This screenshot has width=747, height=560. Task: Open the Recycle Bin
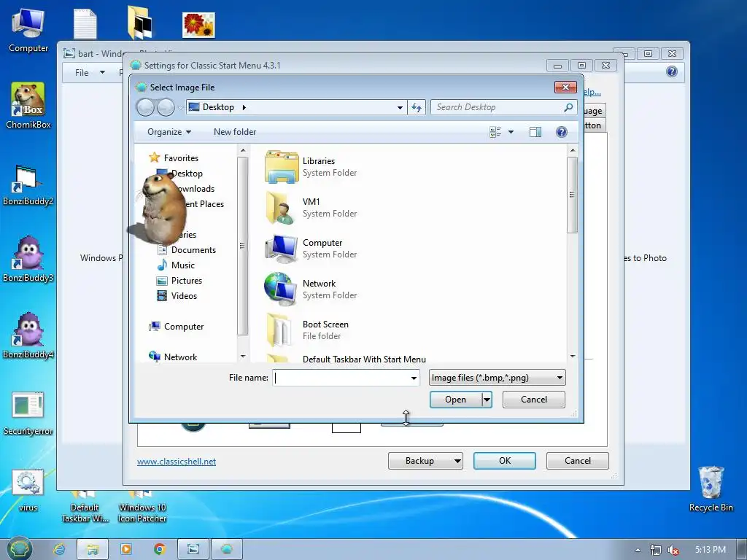coord(711,489)
